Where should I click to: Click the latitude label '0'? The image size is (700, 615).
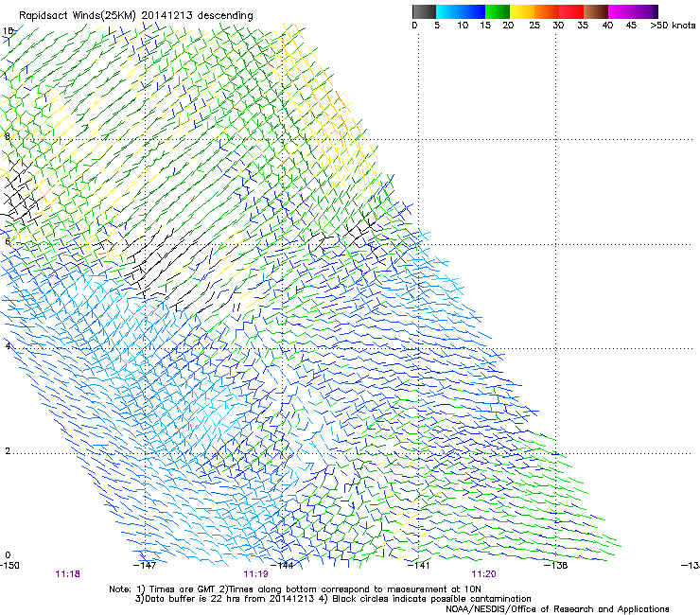click(x=8, y=555)
